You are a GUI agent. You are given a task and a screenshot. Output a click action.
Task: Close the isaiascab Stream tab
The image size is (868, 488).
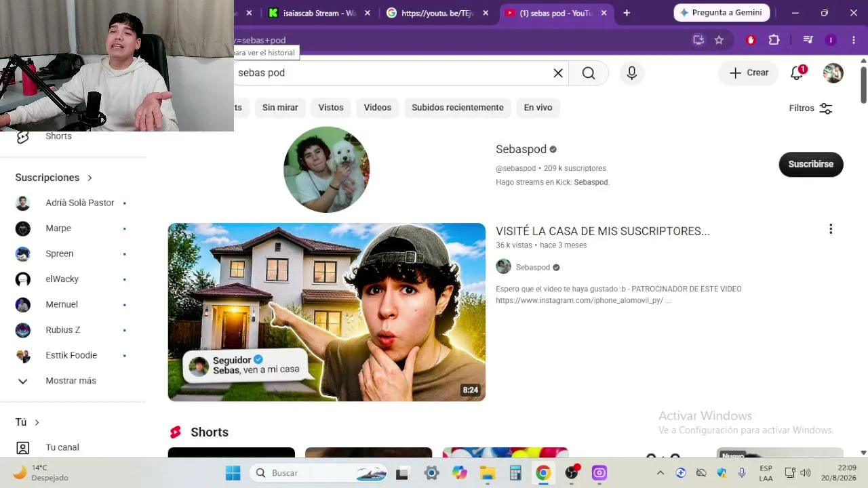(368, 13)
